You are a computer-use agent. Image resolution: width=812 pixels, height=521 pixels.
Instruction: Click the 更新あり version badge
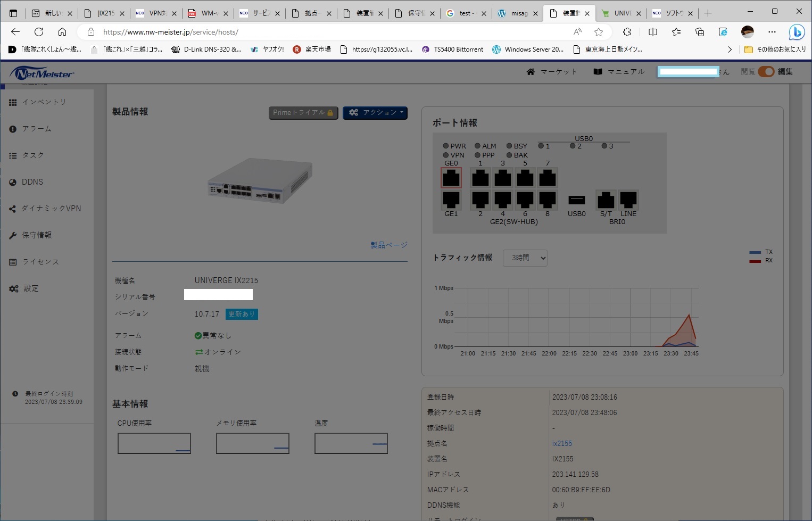tap(242, 314)
